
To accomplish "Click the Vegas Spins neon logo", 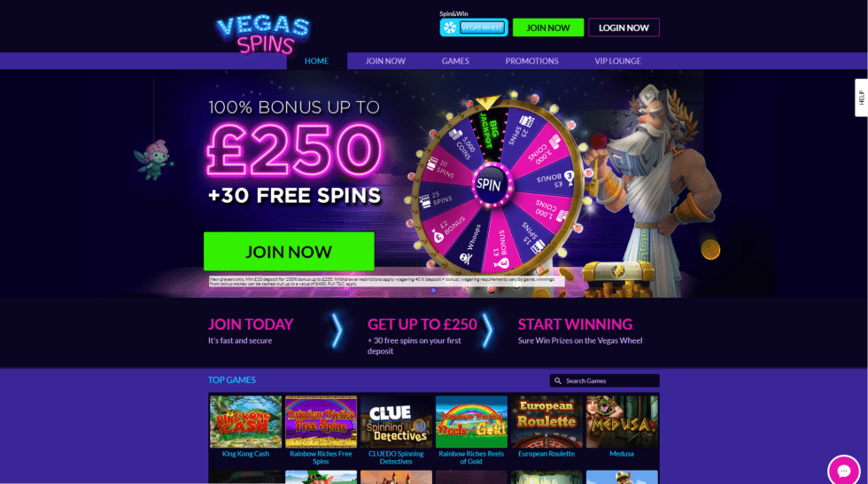I will pyautogui.click(x=262, y=35).
